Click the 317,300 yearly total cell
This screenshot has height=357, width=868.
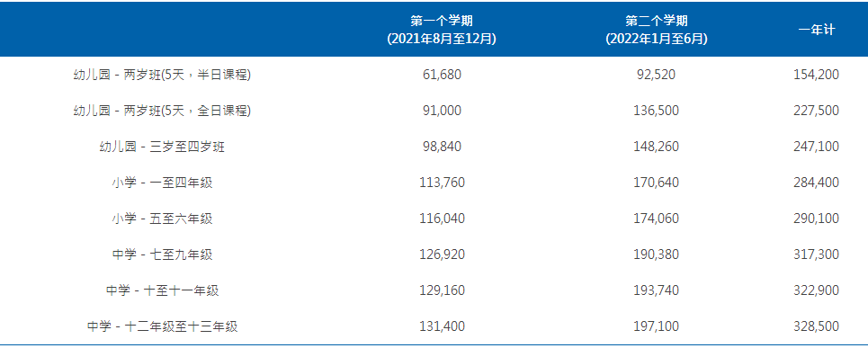[x=816, y=254]
